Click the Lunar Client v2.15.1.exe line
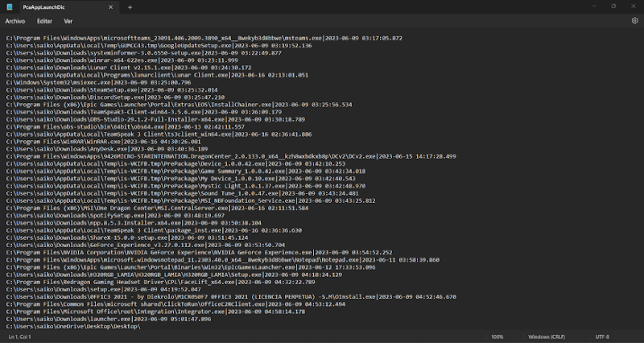Image resolution: width=644 pixels, height=343 pixels. [129, 68]
